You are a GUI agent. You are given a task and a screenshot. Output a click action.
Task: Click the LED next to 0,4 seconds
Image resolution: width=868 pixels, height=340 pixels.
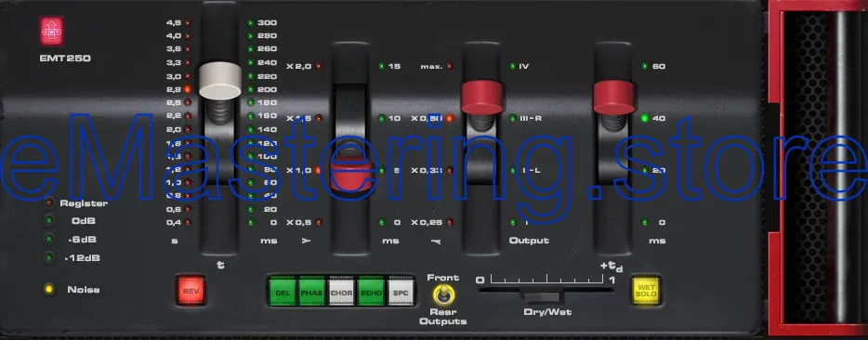188,223
